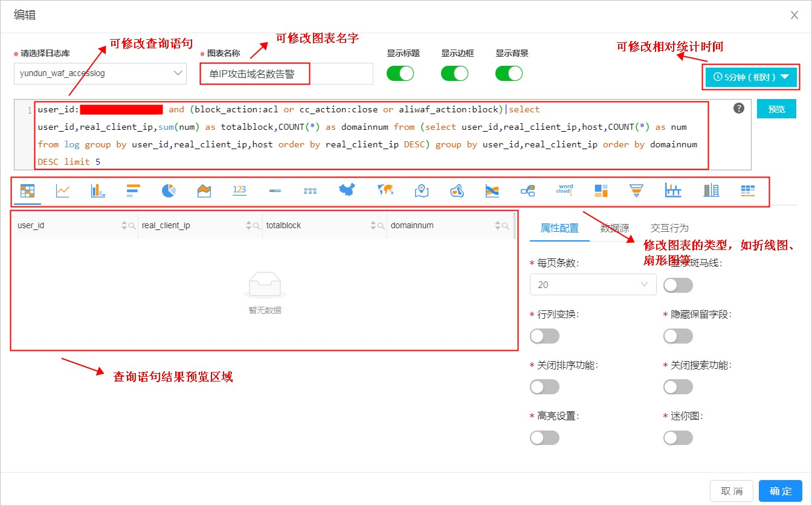
Task: Select the topology node chart icon
Action: (x=527, y=191)
